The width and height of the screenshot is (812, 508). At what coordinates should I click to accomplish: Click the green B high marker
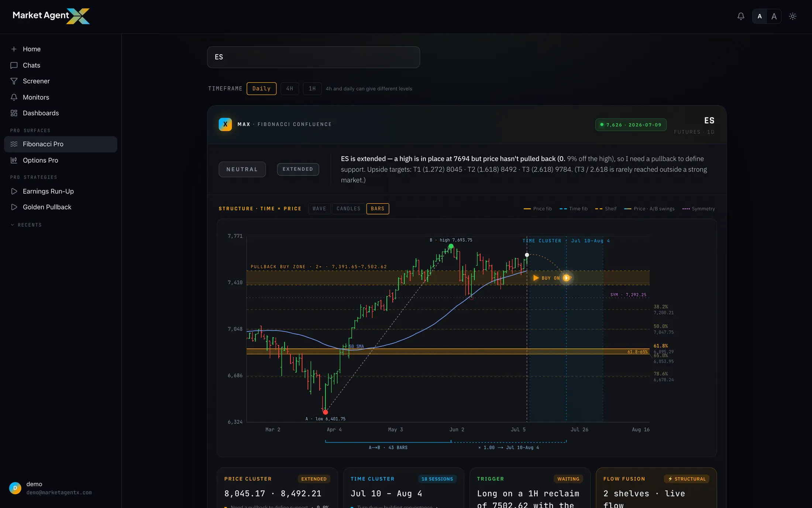(451, 246)
